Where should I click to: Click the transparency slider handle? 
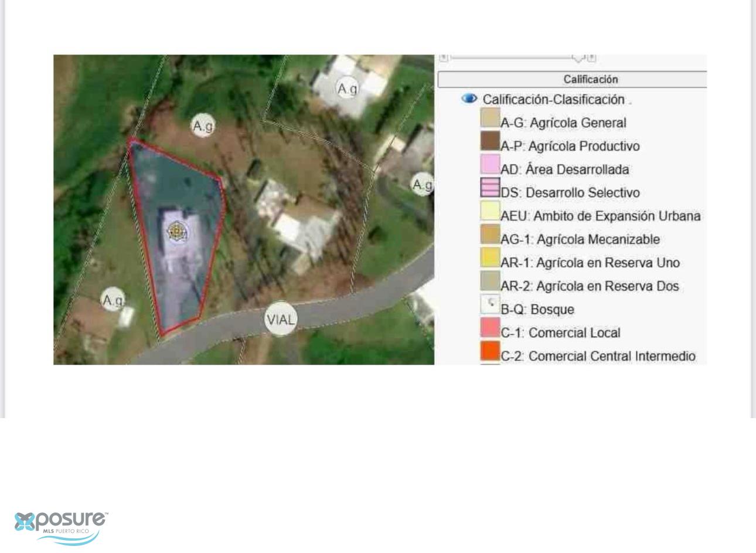coord(578,57)
